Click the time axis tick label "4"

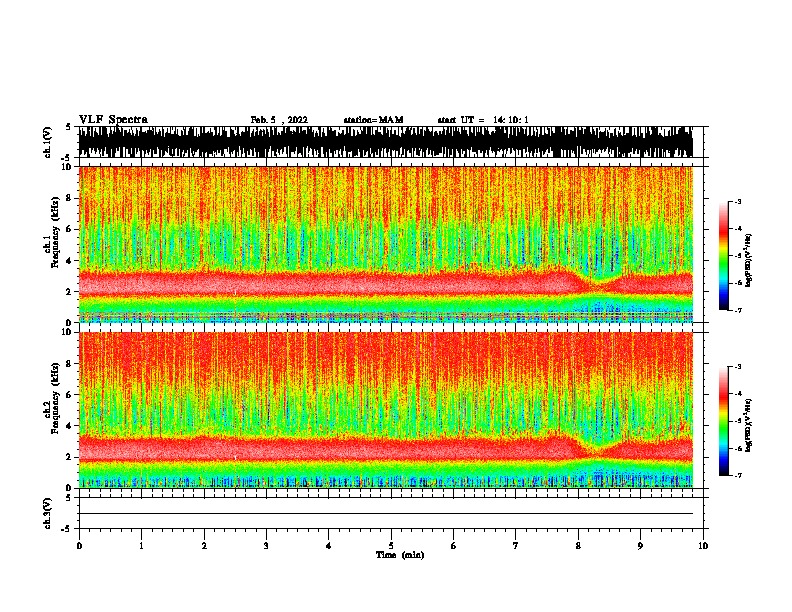(x=329, y=546)
